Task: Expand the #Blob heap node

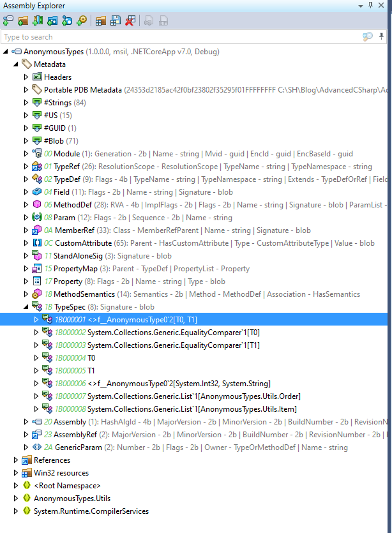Action: pos(26,140)
